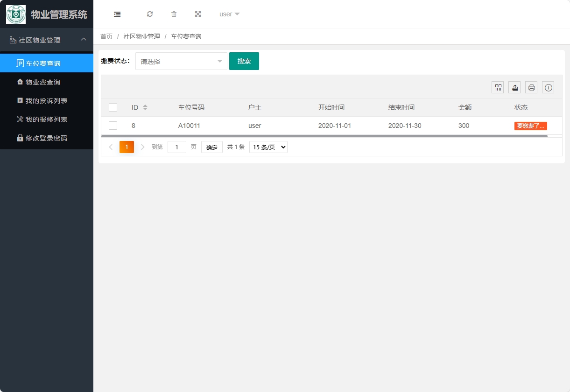Change page size via 15条/页 dropdown
Screen dimensions: 570x392
coord(268,147)
